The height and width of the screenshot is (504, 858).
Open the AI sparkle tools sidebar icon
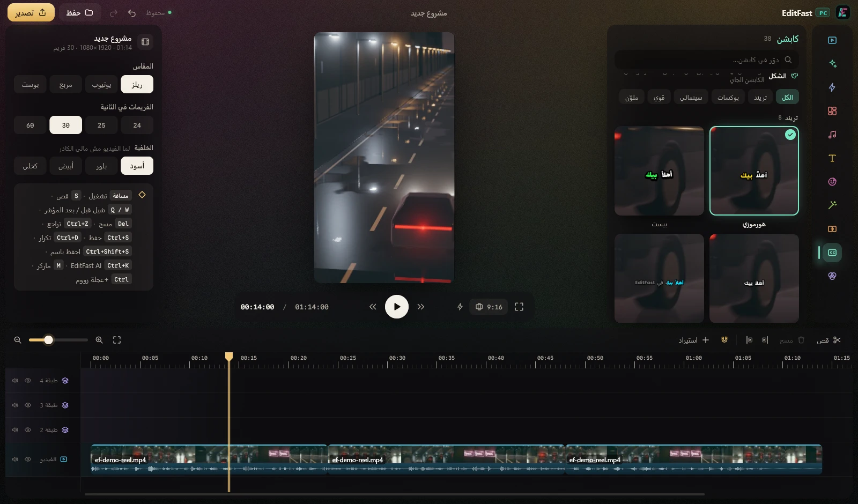832,64
